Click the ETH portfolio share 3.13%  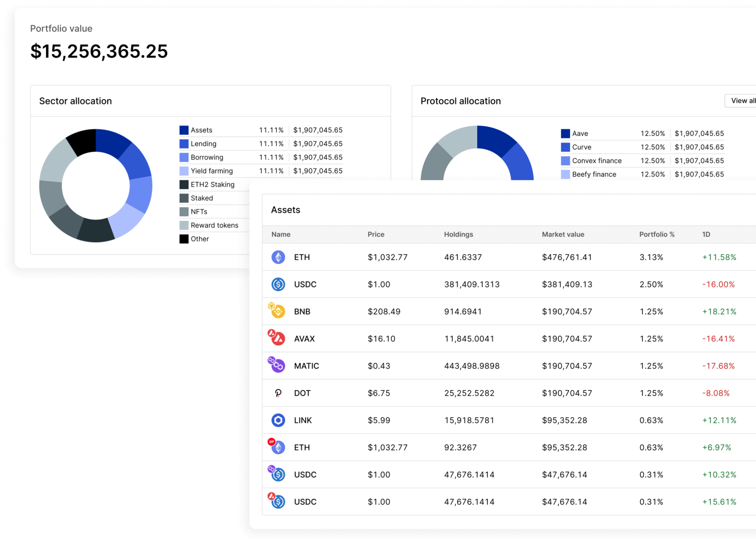[651, 257]
